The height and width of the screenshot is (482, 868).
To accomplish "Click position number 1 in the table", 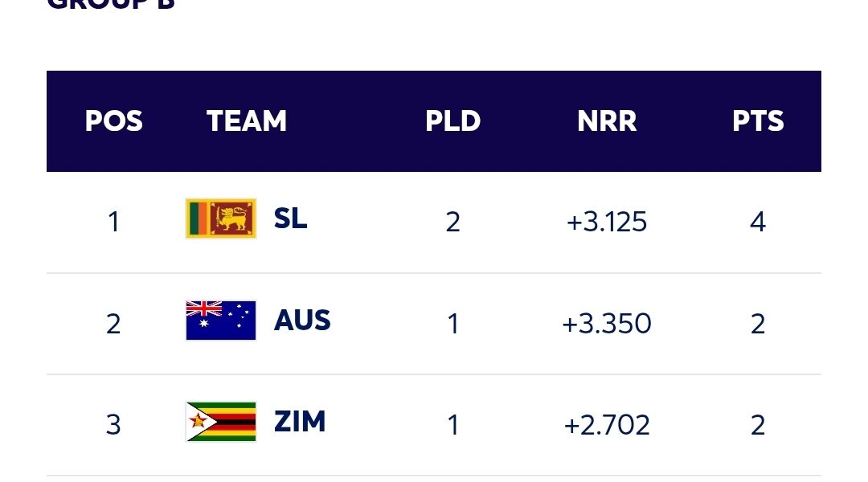I will (x=113, y=222).
